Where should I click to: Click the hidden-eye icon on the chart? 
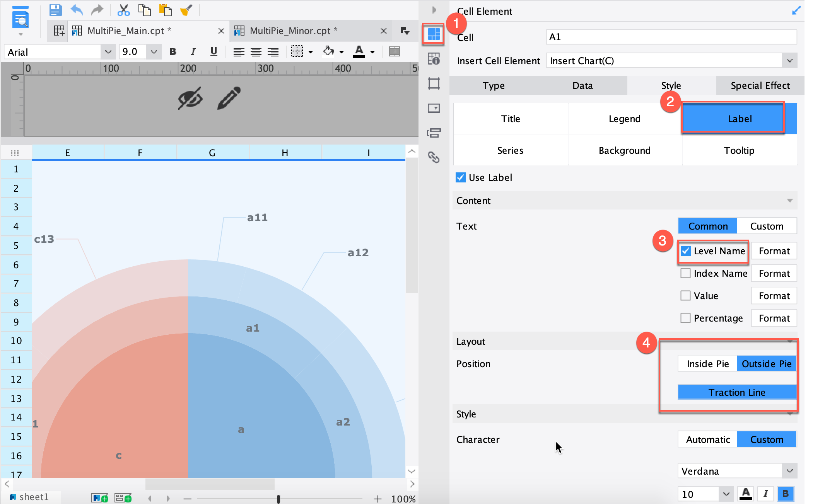(x=190, y=98)
